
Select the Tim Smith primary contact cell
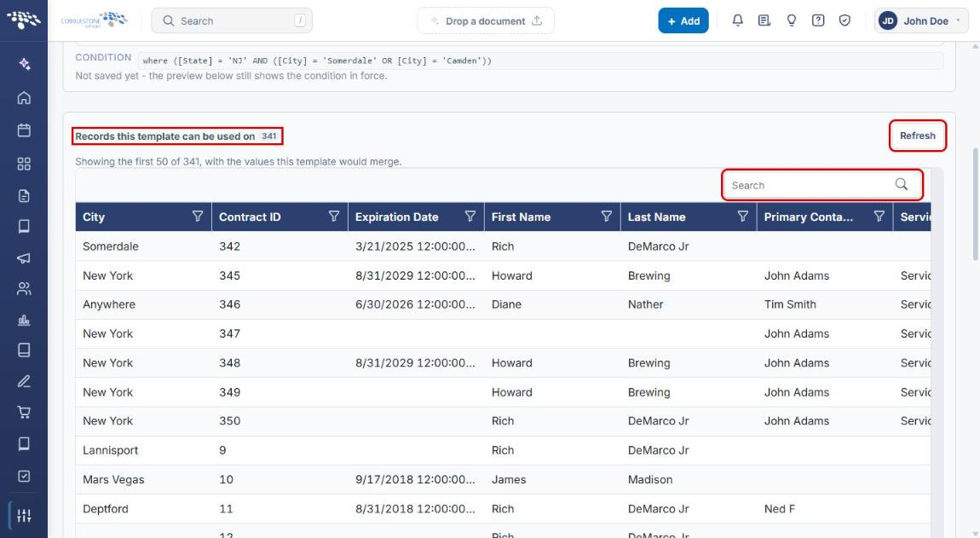click(x=825, y=304)
